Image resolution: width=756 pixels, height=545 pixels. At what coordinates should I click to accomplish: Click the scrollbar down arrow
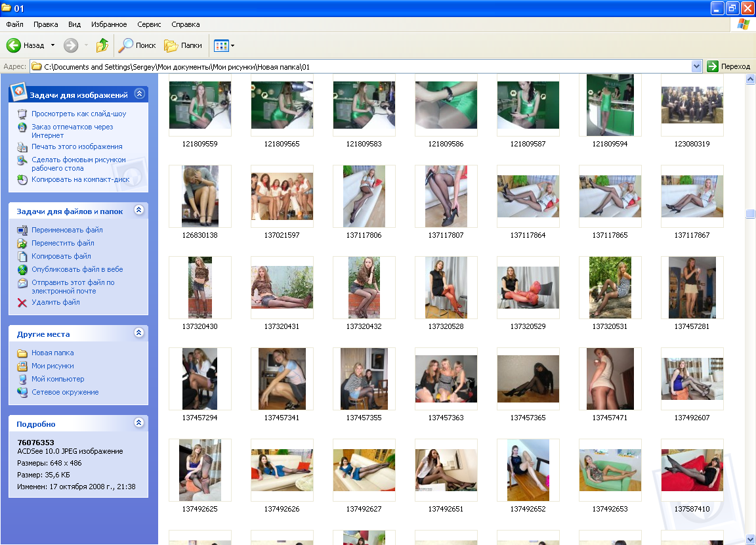click(x=750, y=539)
